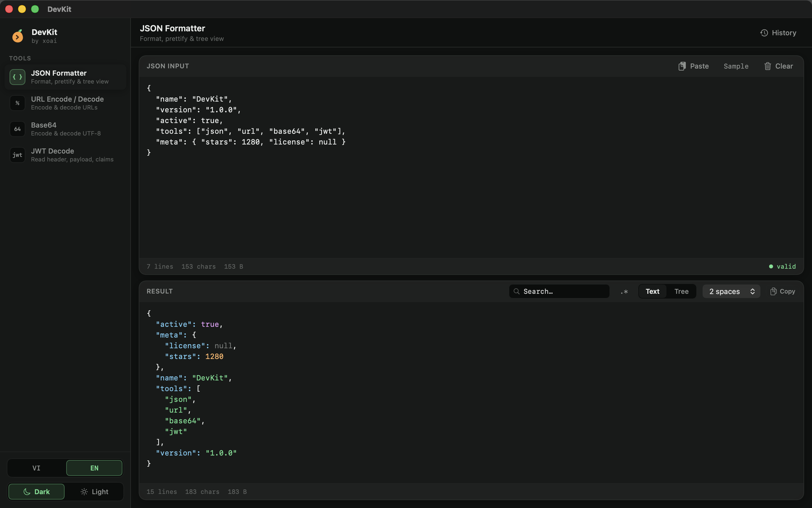Toggle regex search with the .* button

click(x=624, y=292)
